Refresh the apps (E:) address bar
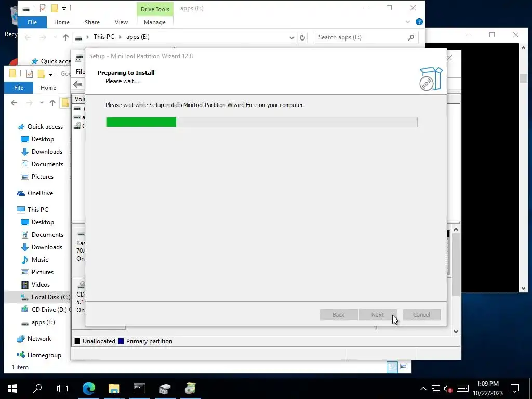Image resolution: width=532 pixels, height=399 pixels. 302,37
